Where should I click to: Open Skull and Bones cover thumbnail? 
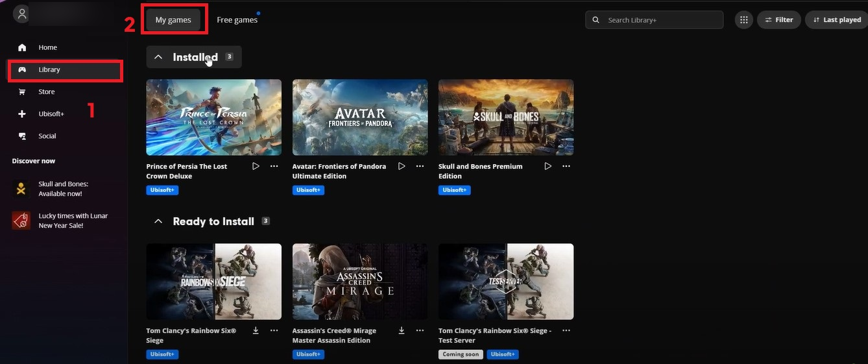coord(506,117)
